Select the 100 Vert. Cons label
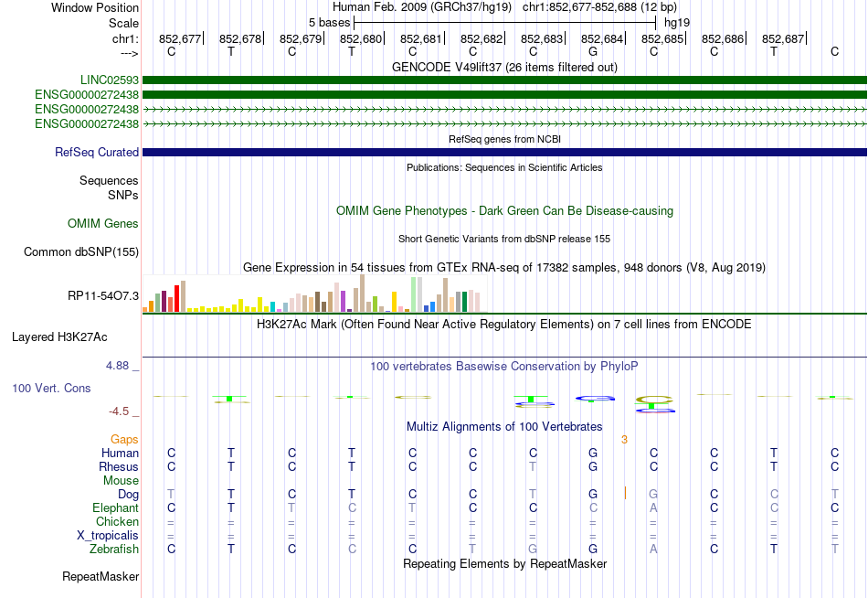This screenshot has width=868, height=598. tap(51, 389)
